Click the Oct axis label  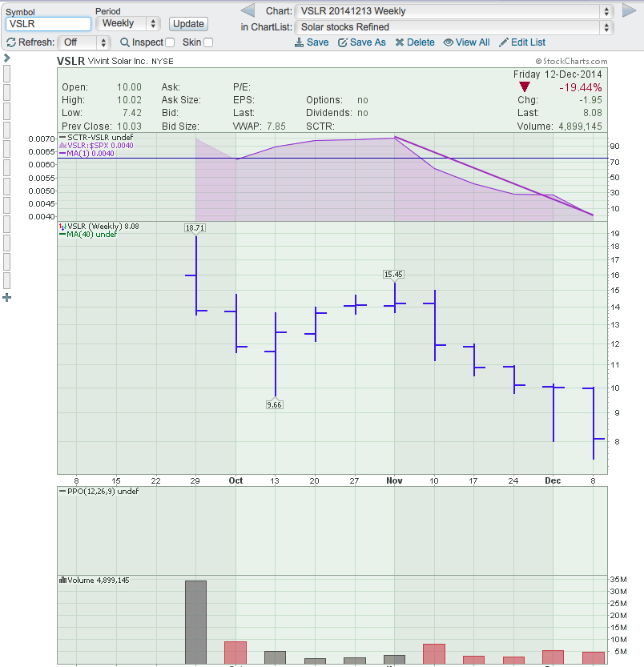(235, 480)
